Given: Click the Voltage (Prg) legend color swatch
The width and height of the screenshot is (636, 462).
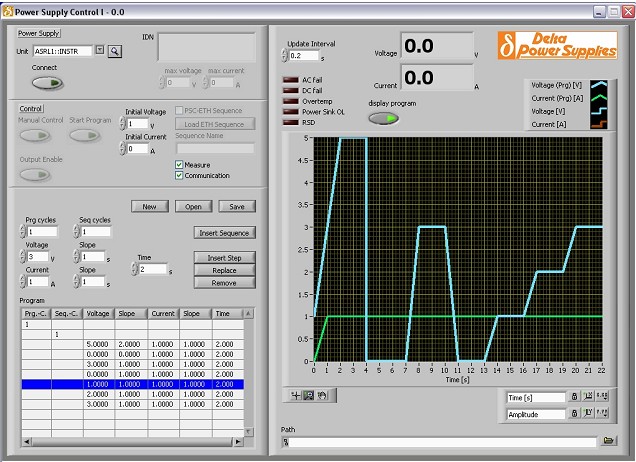Looking at the screenshot, I should (601, 86).
